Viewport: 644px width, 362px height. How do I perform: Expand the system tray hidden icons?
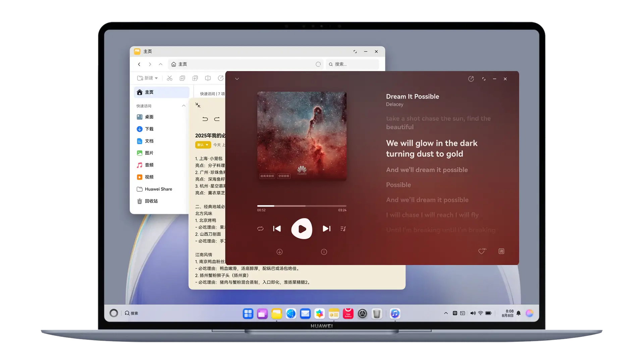[446, 313]
